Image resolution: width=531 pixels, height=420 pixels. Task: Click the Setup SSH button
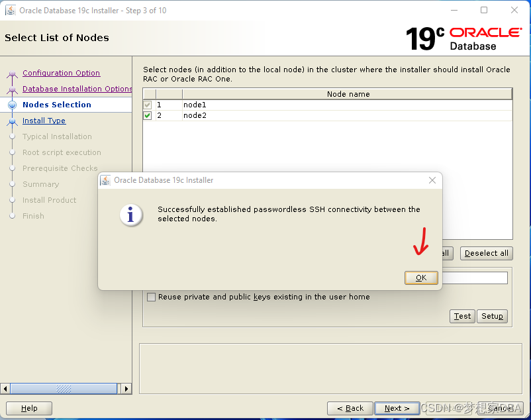pos(492,317)
